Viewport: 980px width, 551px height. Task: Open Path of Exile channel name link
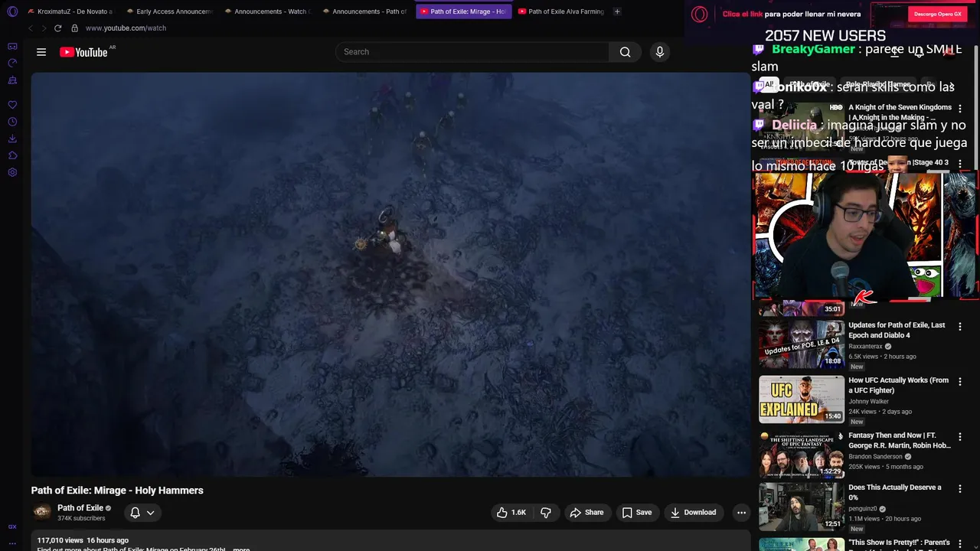coord(80,508)
